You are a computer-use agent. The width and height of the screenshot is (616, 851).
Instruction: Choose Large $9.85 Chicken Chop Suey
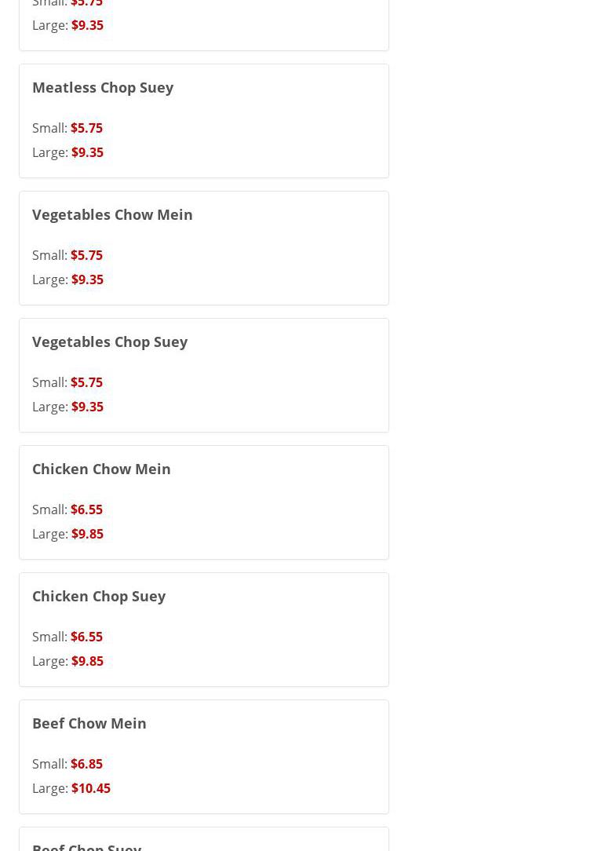click(x=67, y=661)
